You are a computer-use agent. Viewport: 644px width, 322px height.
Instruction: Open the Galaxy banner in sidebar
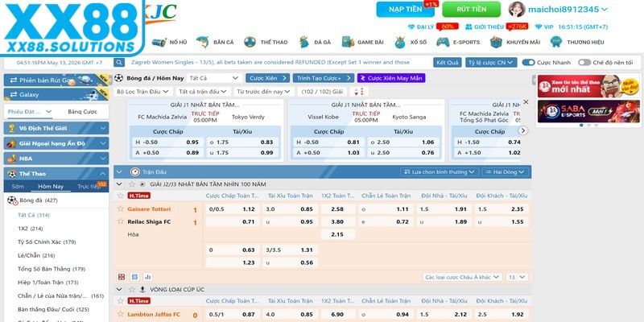(56, 94)
